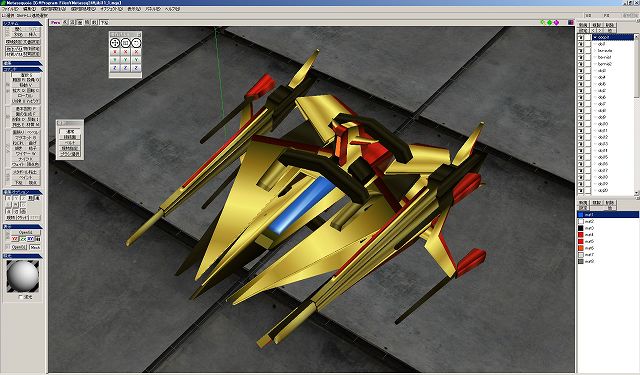
Task: Hide the obj10 object with eye icon
Action: (x=581, y=124)
